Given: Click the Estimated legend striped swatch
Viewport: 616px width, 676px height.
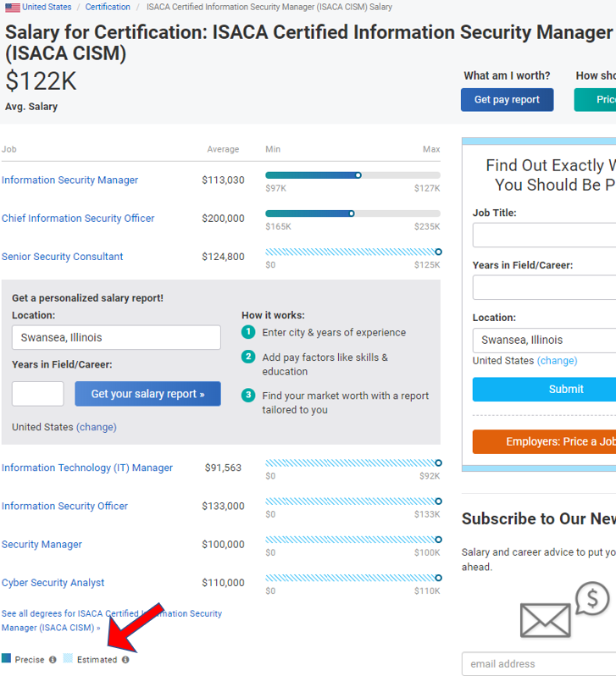Looking at the screenshot, I should pyautogui.click(x=68, y=658).
